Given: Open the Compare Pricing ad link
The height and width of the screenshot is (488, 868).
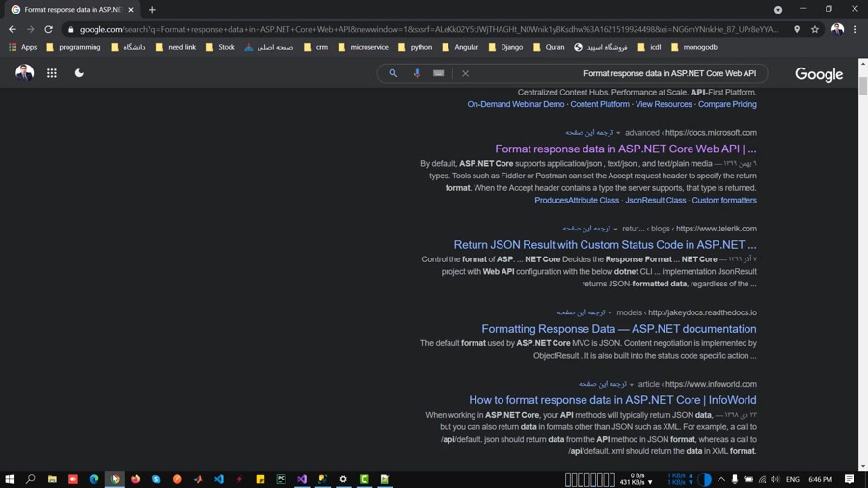Looking at the screenshot, I should (727, 104).
